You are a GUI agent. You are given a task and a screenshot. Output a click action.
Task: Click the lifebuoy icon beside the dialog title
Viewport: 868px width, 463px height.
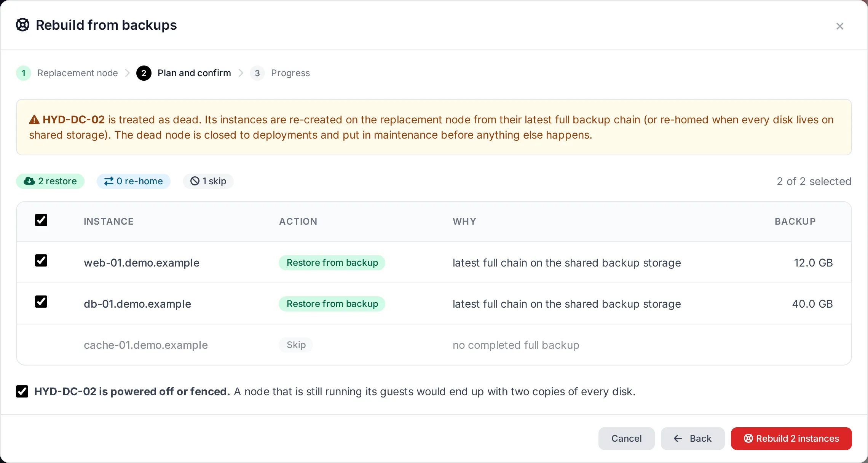[23, 25]
